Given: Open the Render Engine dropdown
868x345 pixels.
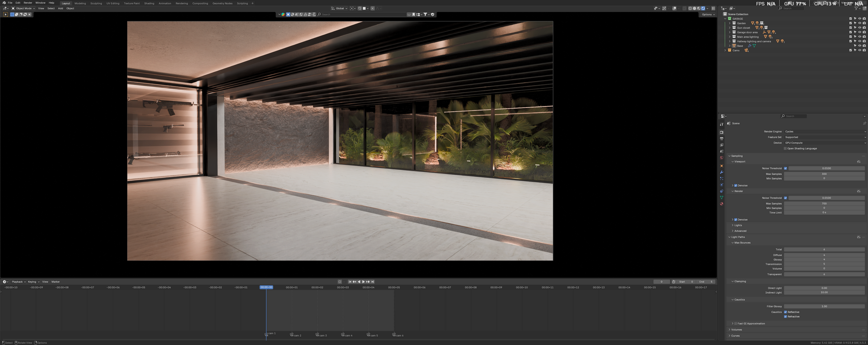Looking at the screenshot, I should tap(825, 131).
